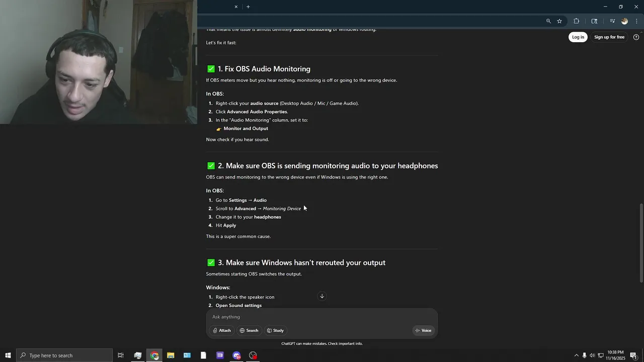Screen dimensions: 644x362
Task: Open File Explorer from the taskbar
Action: tap(171, 355)
